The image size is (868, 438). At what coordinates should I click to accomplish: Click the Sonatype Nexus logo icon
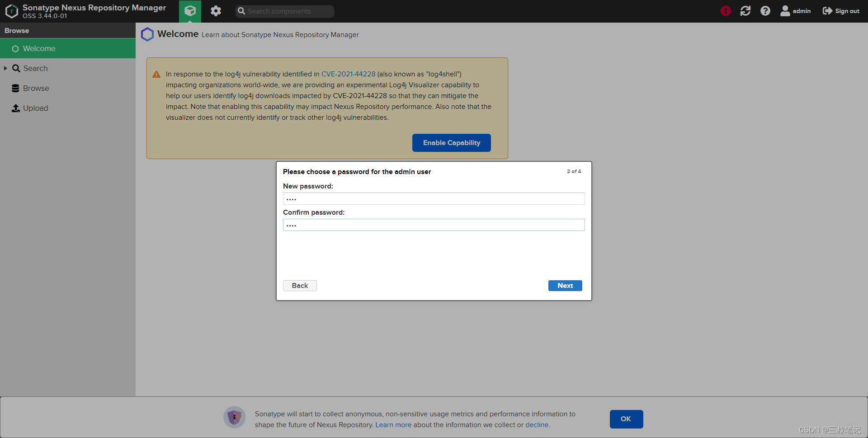point(11,11)
